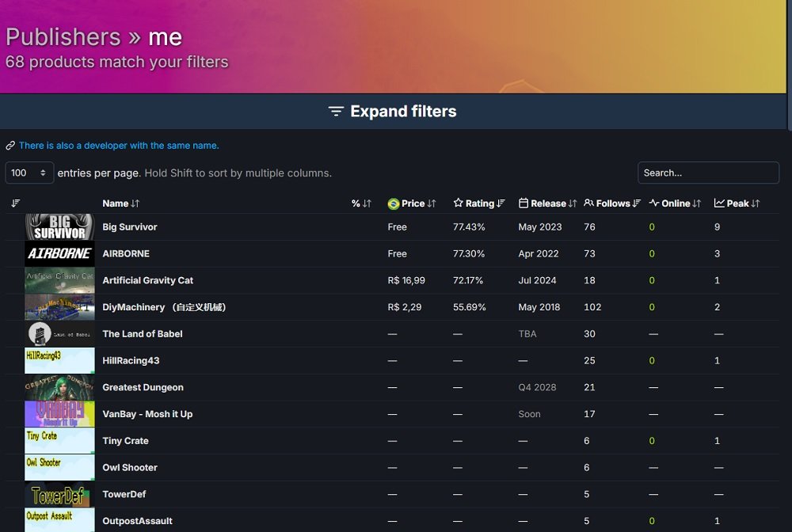Click the people icon in Follows header
Viewport: 792px width, 532px height.
pyautogui.click(x=588, y=203)
